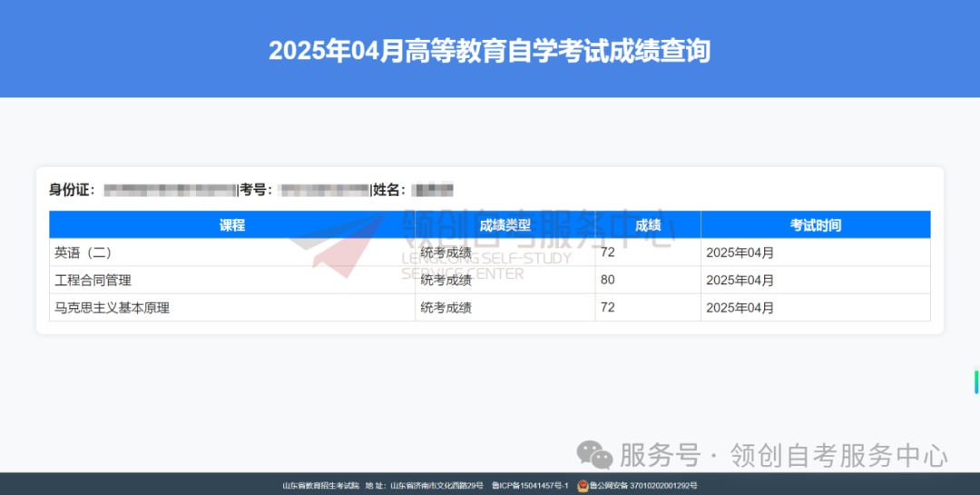
Task: Click the page title 2025年04月高等教育自学考试成绩查询
Action: tap(489, 51)
